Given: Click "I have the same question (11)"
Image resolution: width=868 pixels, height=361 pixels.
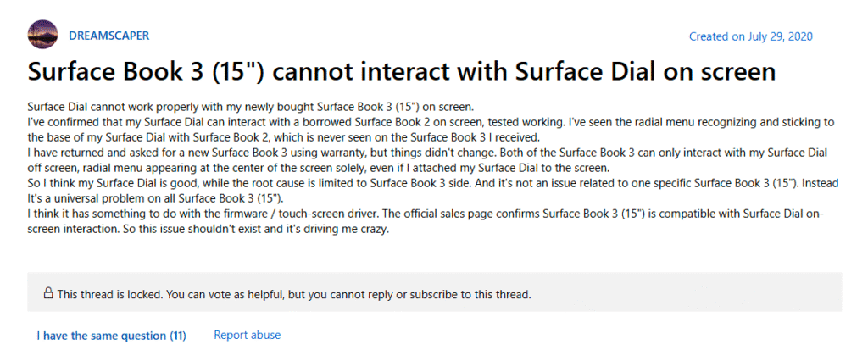Looking at the screenshot, I should [x=111, y=336].
